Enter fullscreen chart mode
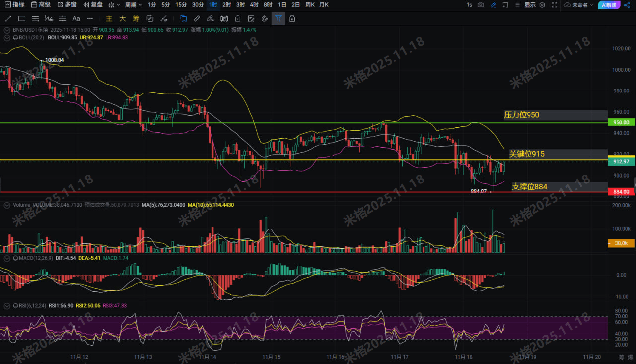The image size is (636, 364). [555, 5]
